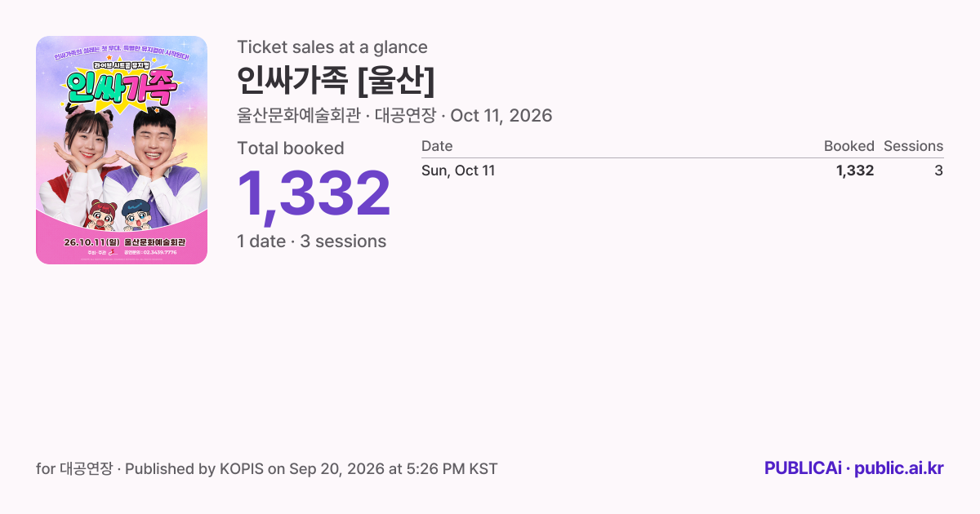Select the 'Sun, Oct 11' table row
Viewport: 980px width, 514px height.
683,171
